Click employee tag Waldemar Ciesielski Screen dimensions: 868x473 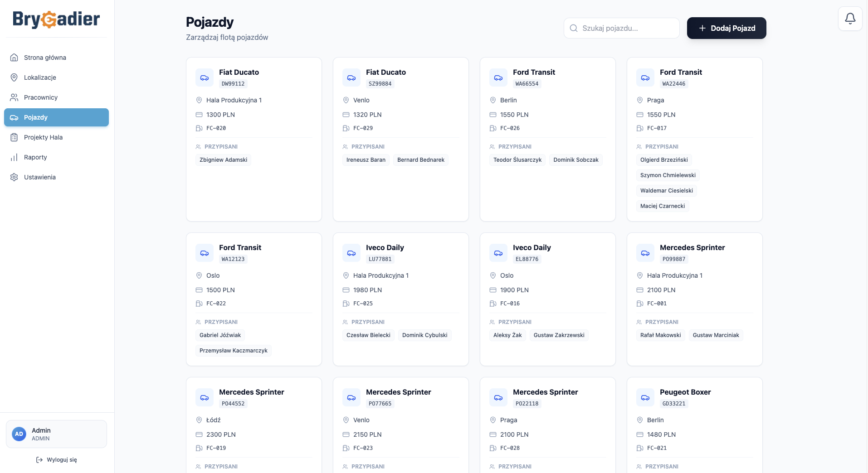[667, 191]
